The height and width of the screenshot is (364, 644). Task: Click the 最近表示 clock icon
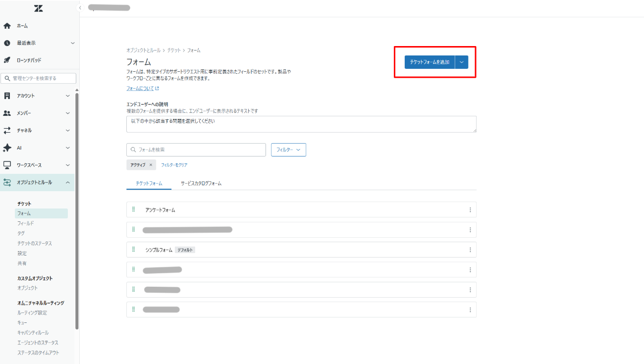(x=6, y=43)
